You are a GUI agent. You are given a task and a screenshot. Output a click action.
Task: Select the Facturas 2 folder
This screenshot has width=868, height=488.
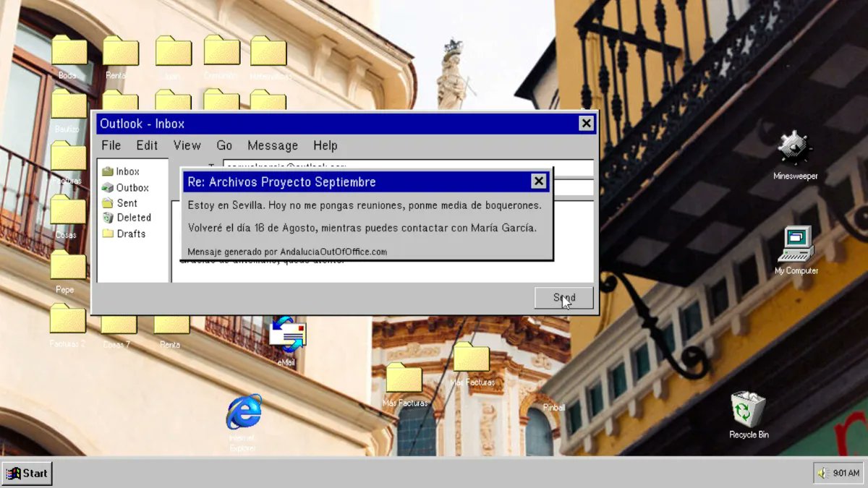click(x=67, y=325)
